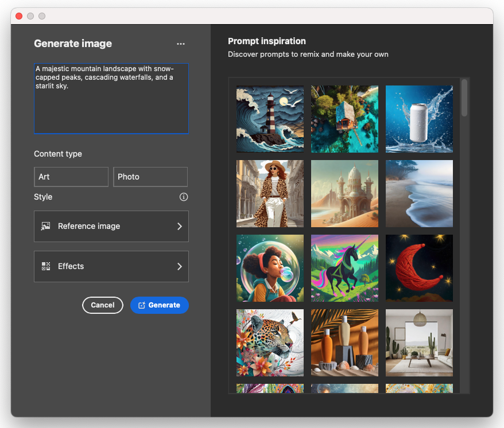Click the Generate image title
Screen dimensions: 504x428
pos(73,44)
